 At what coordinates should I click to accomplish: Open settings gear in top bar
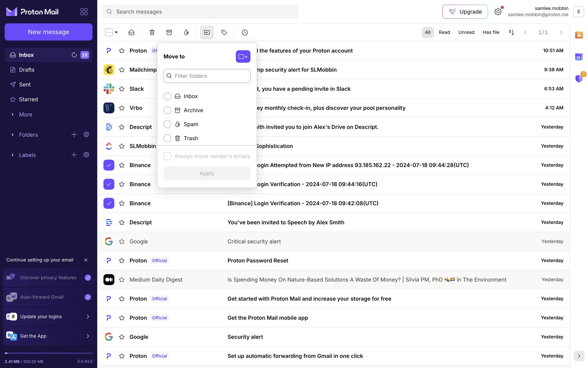click(x=498, y=12)
